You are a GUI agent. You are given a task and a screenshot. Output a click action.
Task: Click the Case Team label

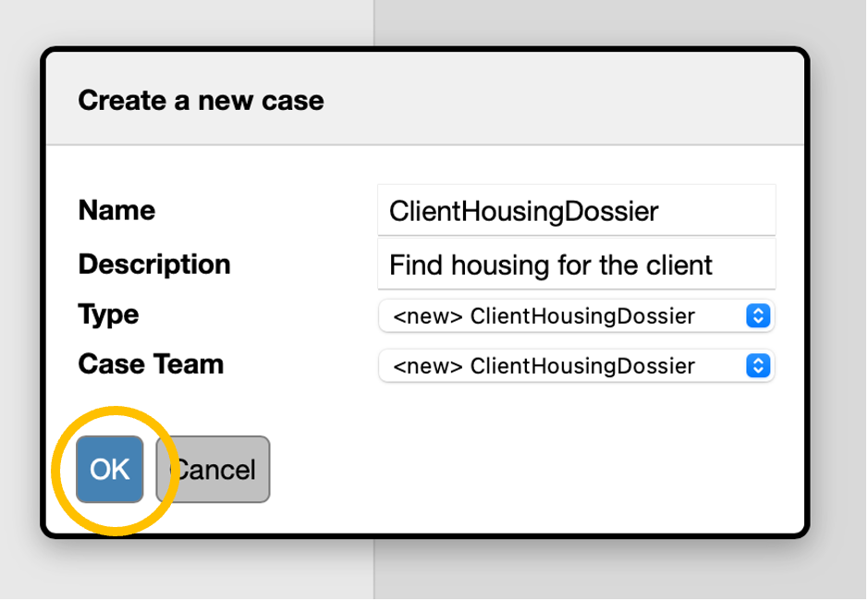(x=151, y=364)
